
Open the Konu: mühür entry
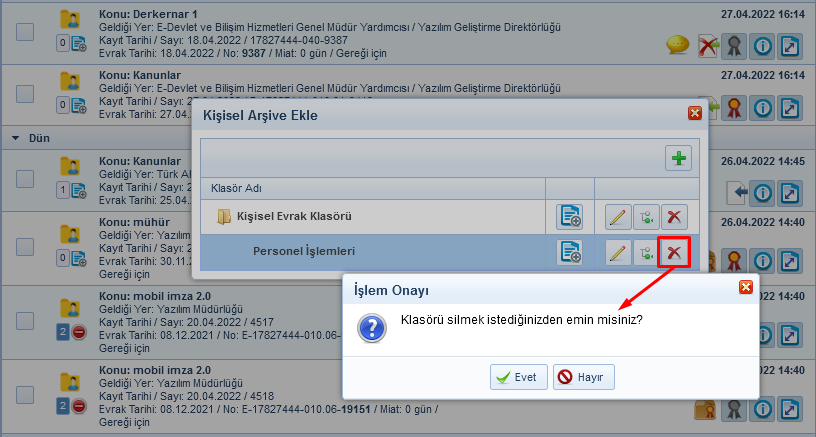pyautogui.click(x=135, y=222)
